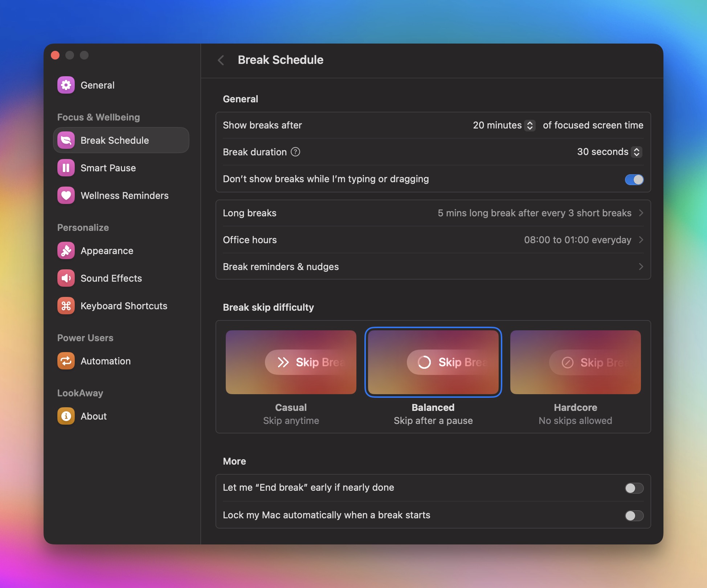Go back using the back chevron
Viewport: 707px width, 588px height.
pos(221,60)
